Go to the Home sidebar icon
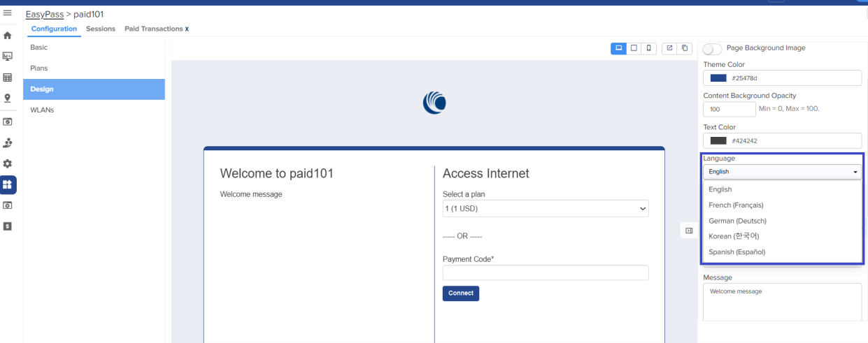Screen dimensions: 868x343 8,35
